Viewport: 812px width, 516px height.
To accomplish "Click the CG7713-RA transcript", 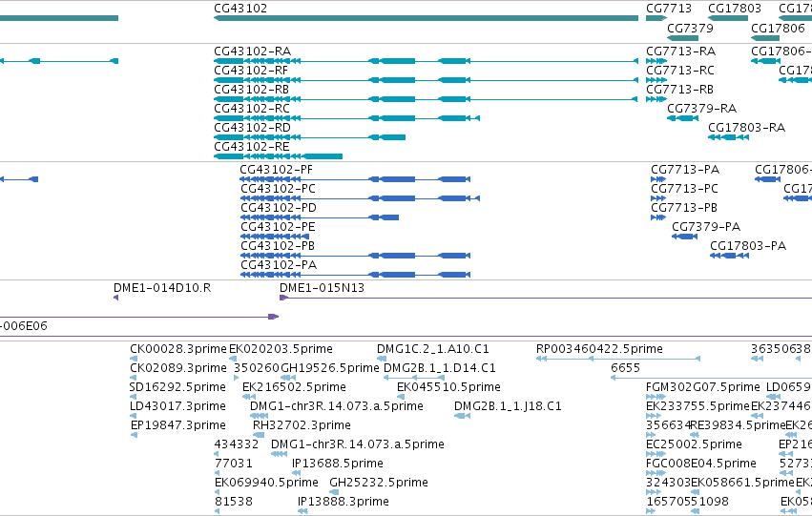I will click(656, 61).
